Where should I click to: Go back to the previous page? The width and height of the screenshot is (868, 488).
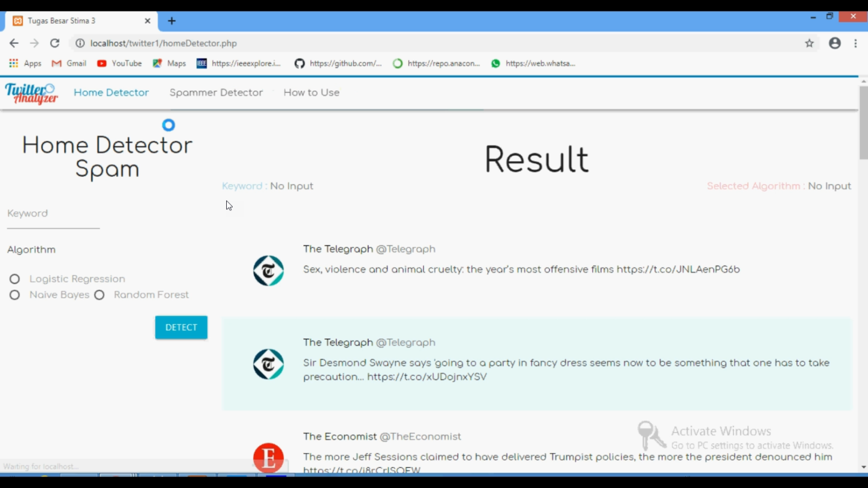pos(14,43)
